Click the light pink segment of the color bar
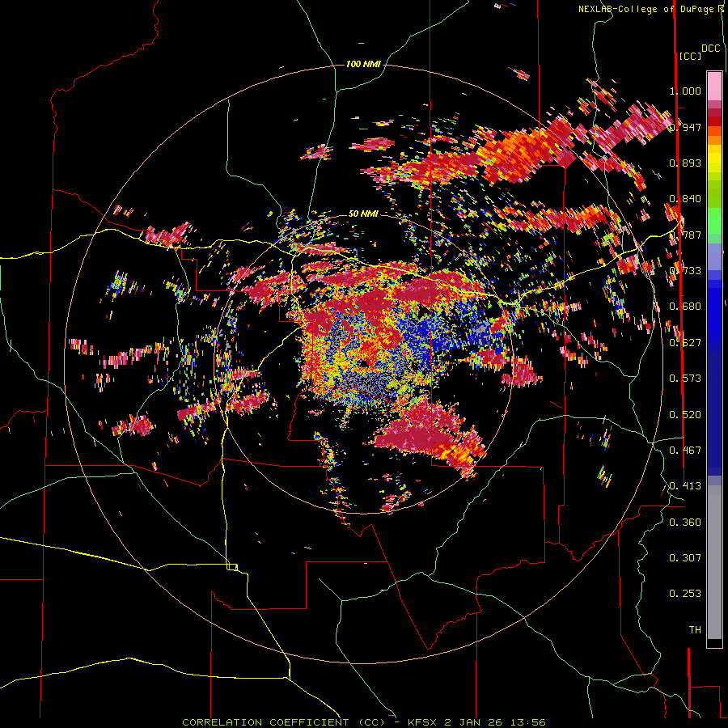 [x=714, y=86]
